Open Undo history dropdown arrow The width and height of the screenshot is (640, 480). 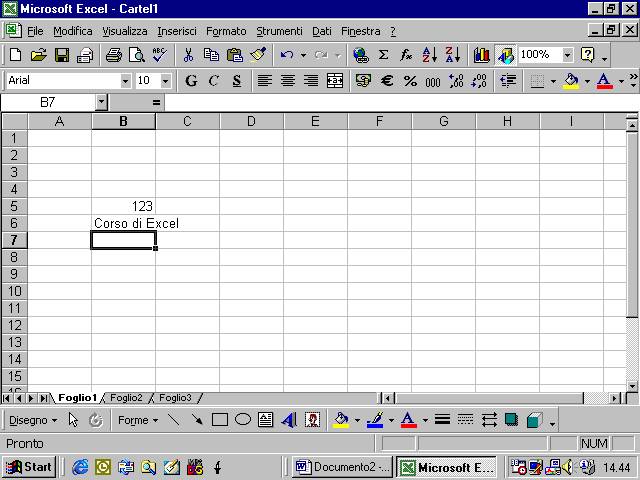tap(303, 55)
